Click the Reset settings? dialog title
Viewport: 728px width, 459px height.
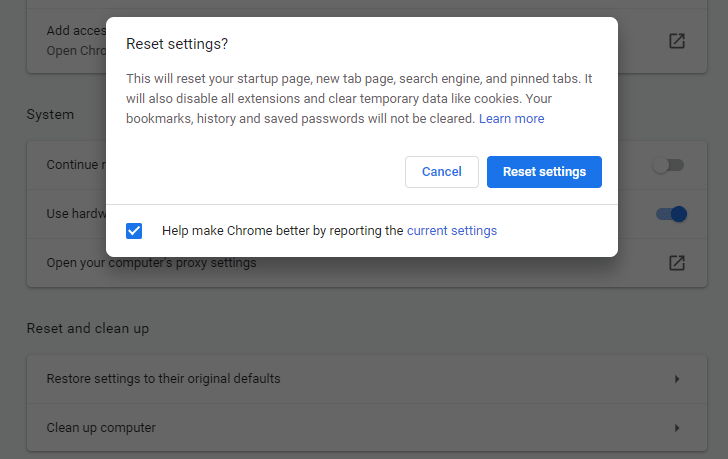[177, 44]
